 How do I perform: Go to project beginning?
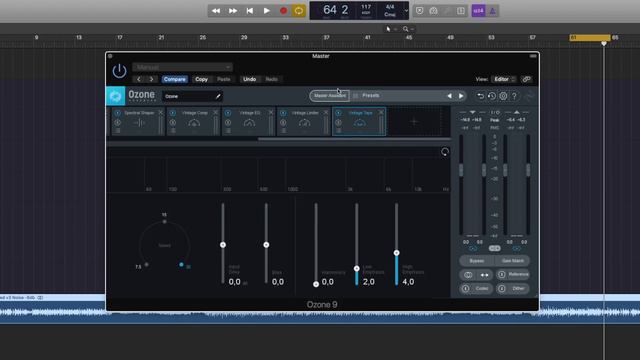(x=249, y=11)
